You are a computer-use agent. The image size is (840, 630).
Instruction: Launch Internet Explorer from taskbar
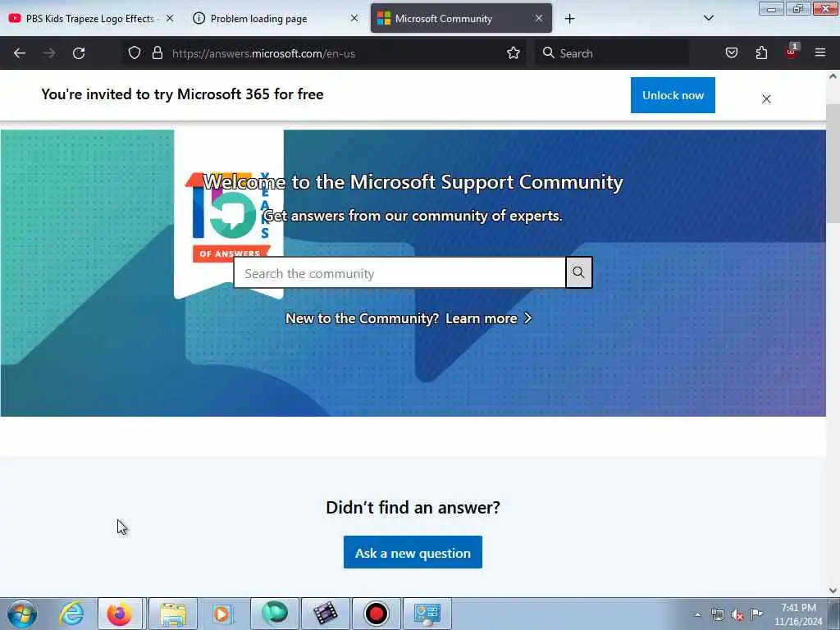[71, 614]
